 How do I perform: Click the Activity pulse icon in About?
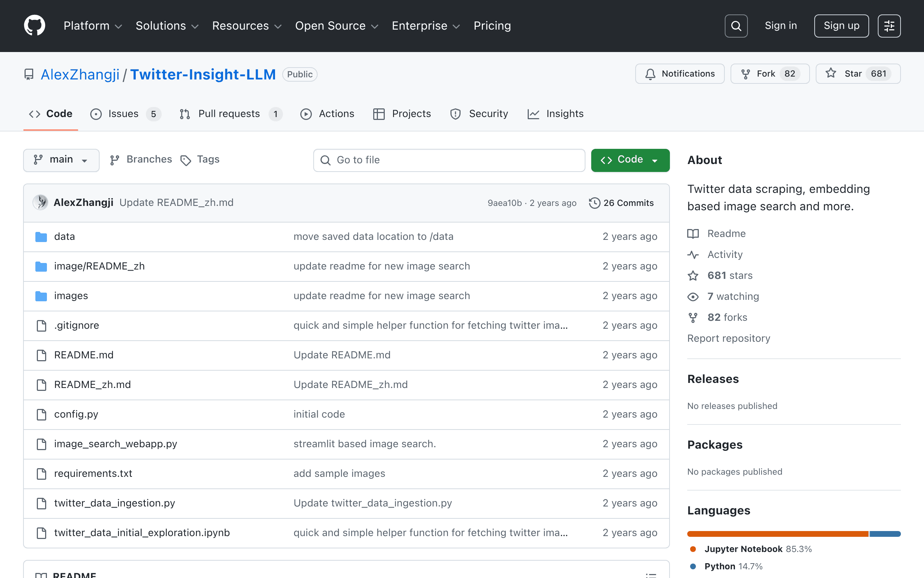[x=693, y=255]
